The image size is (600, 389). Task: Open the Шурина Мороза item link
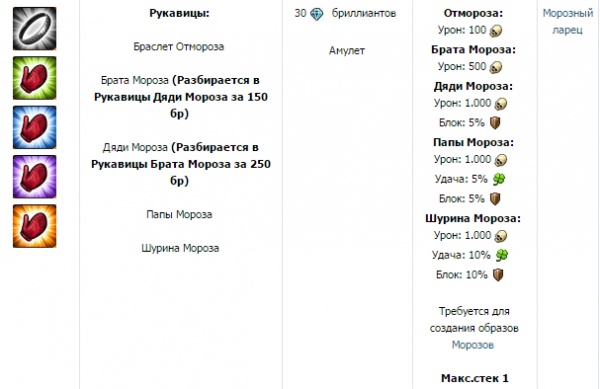click(180, 248)
